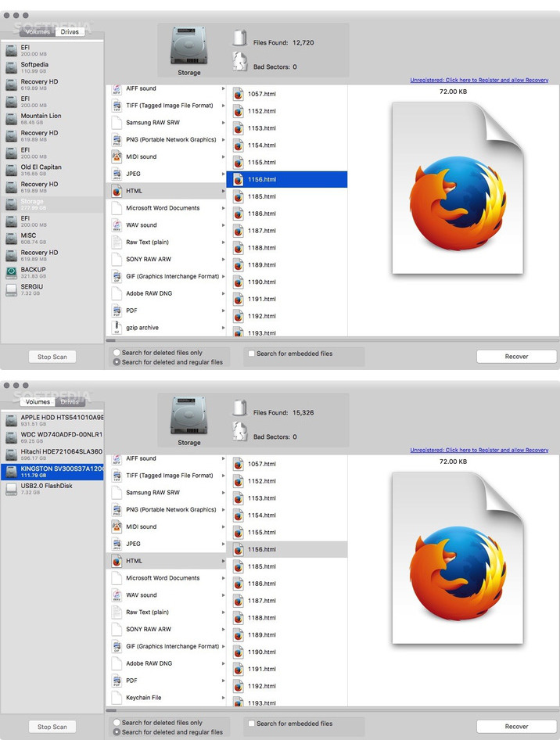Select 1152.html in bottom window list
Screen dimensions: 560x740
click(287, 481)
